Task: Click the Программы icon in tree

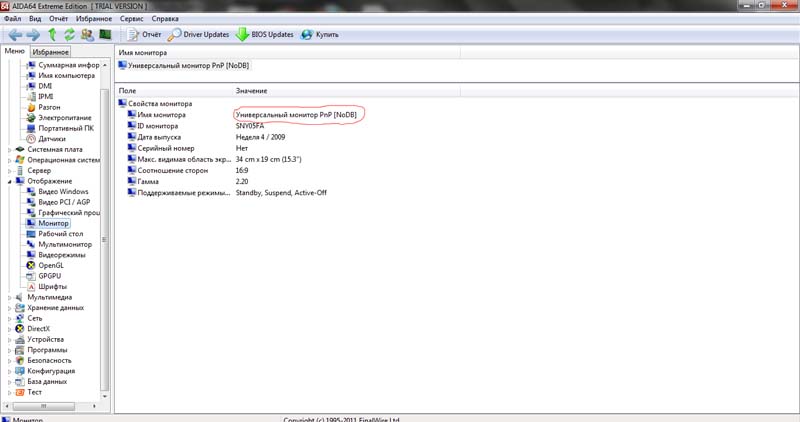Action: click(19, 350)
